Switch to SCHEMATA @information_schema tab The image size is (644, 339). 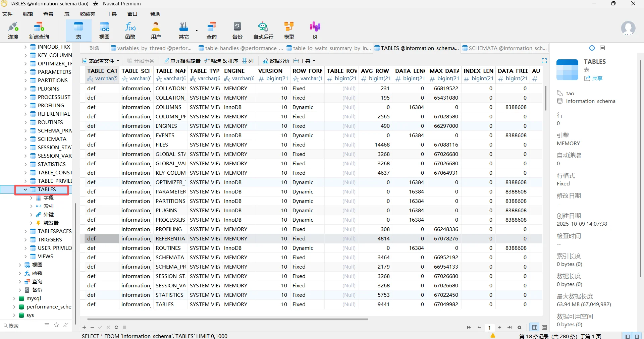(505, 48)
